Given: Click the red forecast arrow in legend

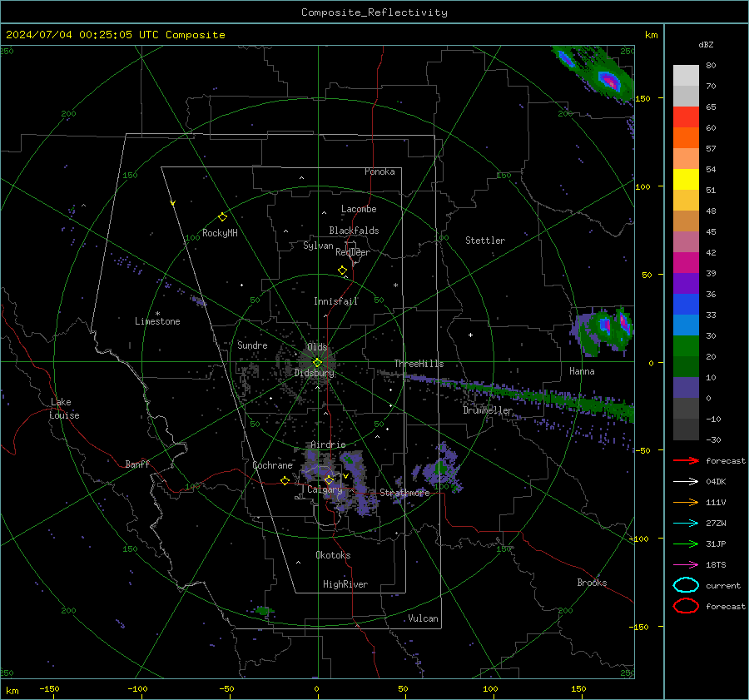Looking at the screenshot, I should (686, 460).
